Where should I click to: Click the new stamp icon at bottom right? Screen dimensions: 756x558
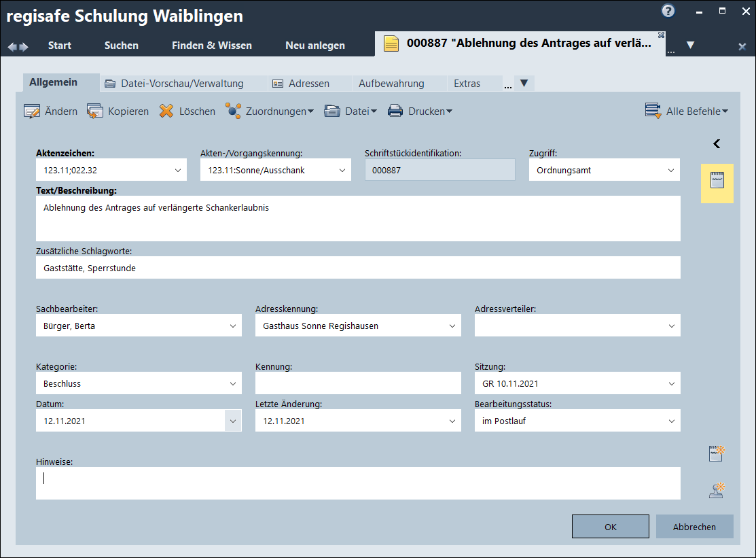coord(717,490)
